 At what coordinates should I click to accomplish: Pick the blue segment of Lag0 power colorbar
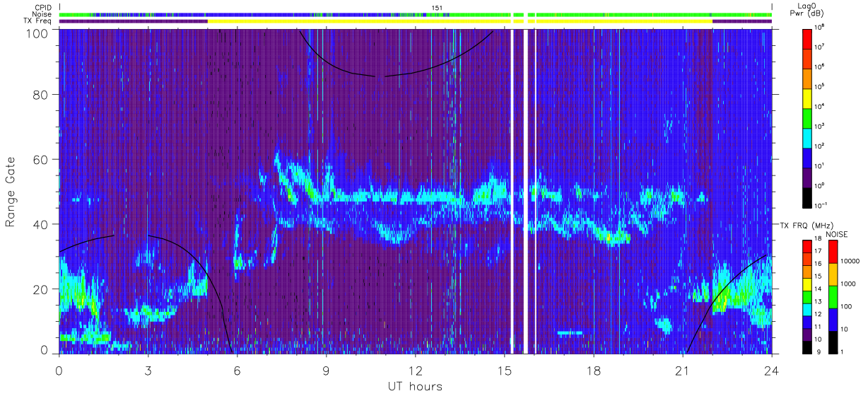tap(807, 157)
